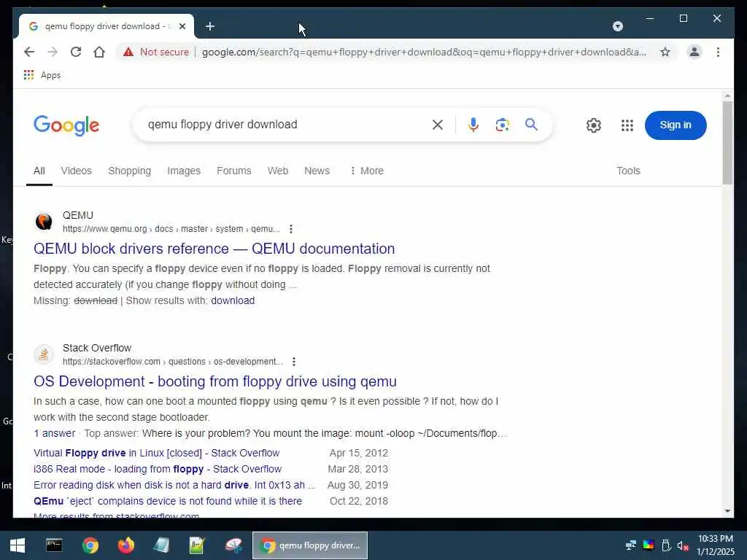
Task: Open the Chrome profile avatar menu
Action: pos(694,52)
